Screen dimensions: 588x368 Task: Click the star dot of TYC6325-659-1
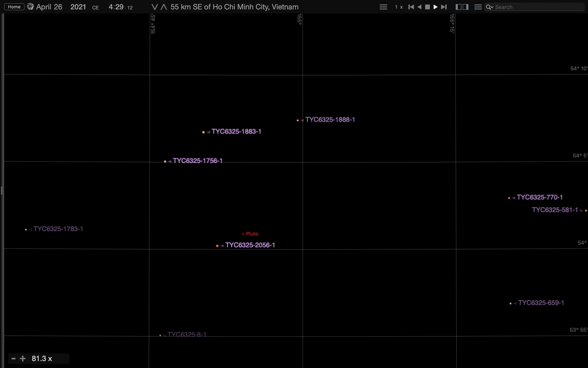[x=510, y=304]
